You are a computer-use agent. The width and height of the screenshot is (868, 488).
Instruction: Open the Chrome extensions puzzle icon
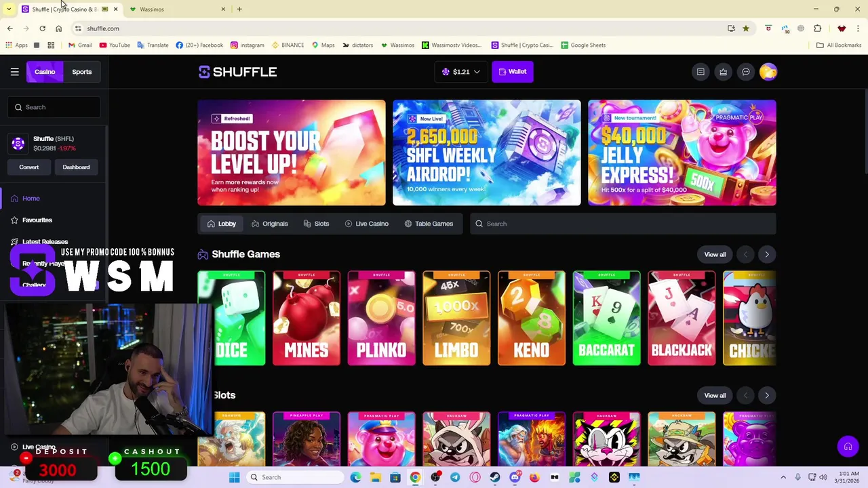[817, 28]
